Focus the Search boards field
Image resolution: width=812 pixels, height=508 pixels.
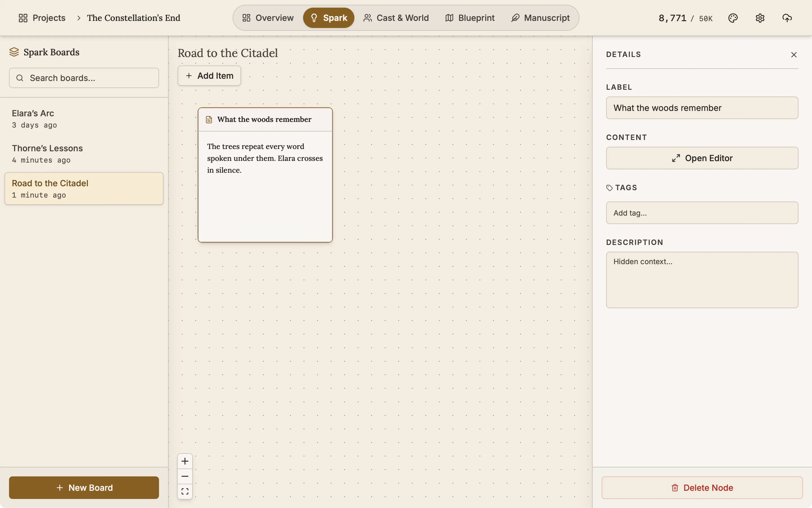pos(84,78)
